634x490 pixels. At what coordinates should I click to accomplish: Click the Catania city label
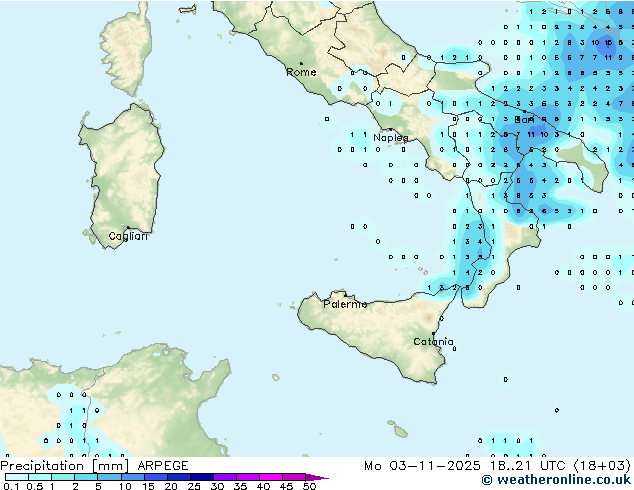click(433, 342)
